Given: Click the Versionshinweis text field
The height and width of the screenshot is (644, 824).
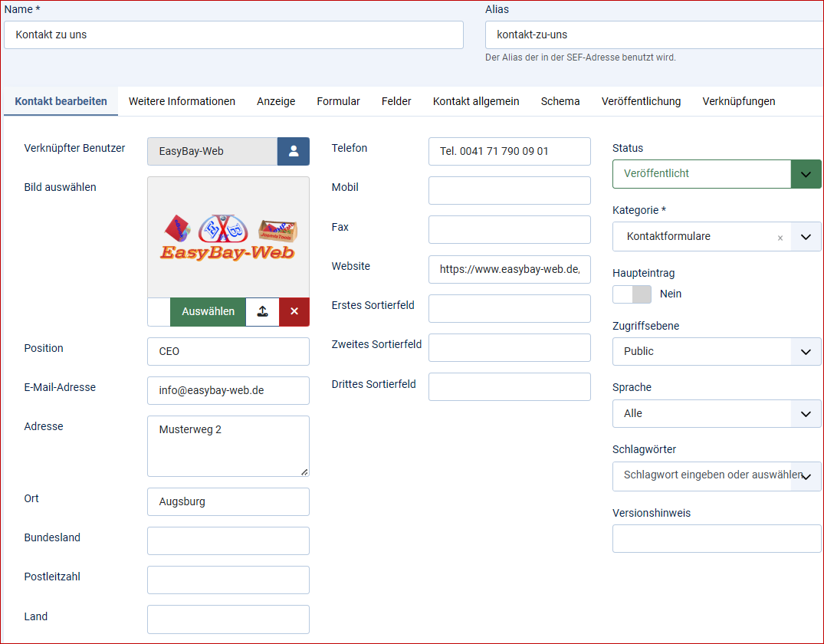Looking at the screenshot, I should point(716,539).
